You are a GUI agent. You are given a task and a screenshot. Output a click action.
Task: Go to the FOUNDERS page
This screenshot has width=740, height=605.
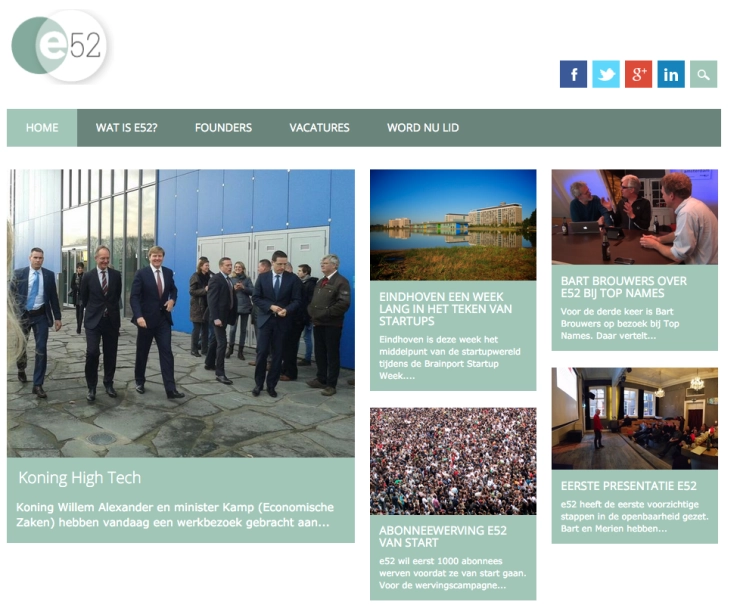coord(223,128)
